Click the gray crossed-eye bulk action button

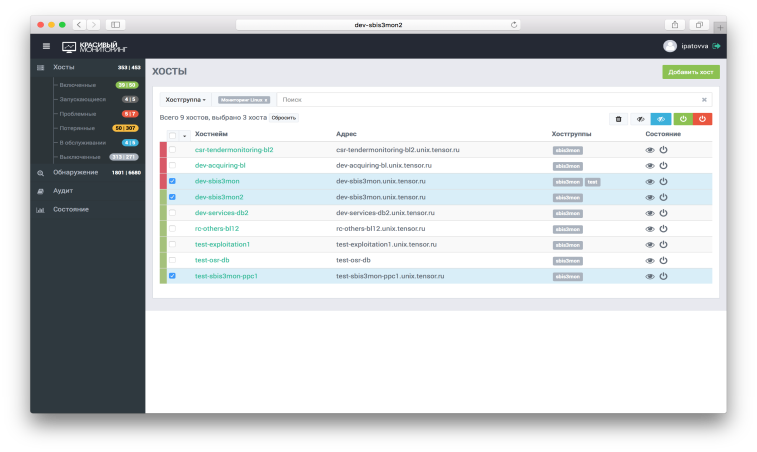click(640, 119)
